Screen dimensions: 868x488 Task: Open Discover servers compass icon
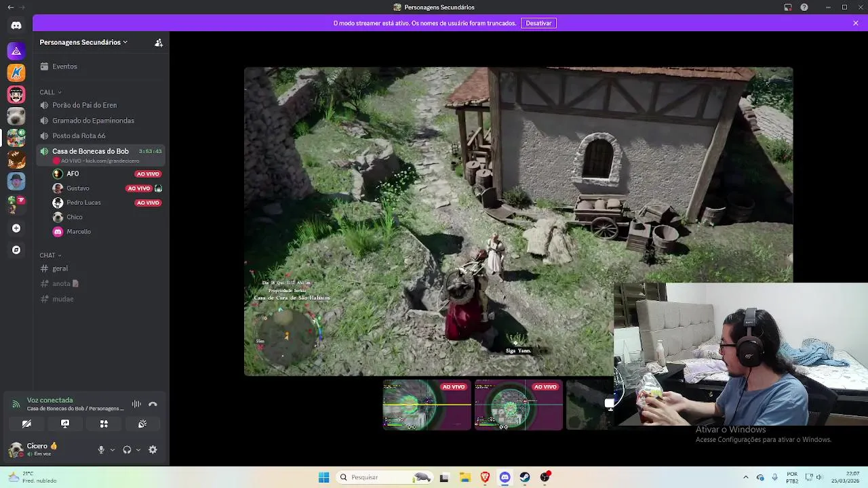click(16, 250)
